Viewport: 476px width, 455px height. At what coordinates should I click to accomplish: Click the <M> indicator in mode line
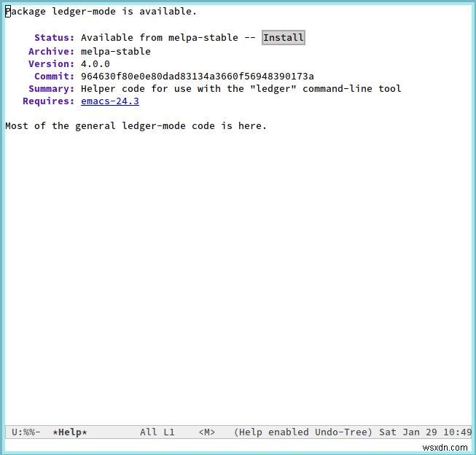click(207, 432)
